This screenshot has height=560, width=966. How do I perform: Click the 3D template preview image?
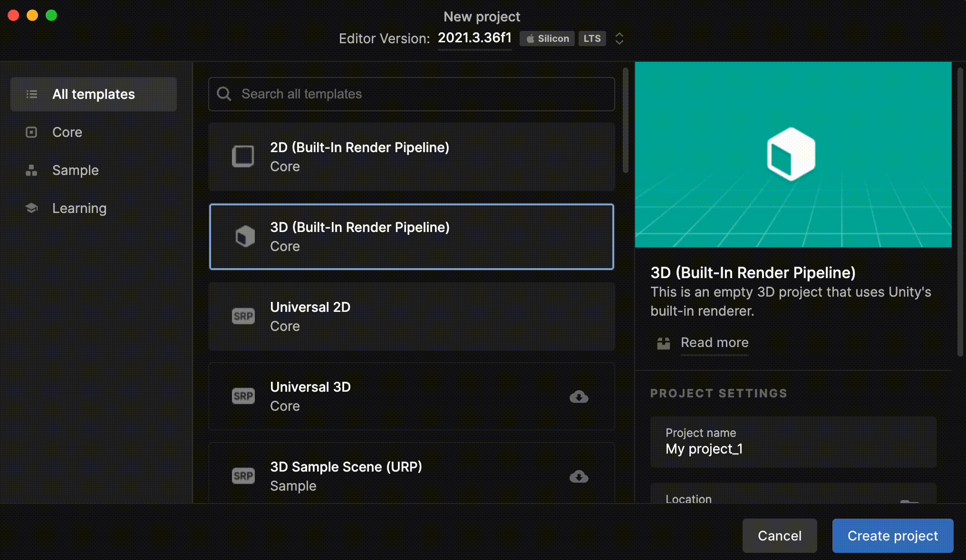point(793,154)
